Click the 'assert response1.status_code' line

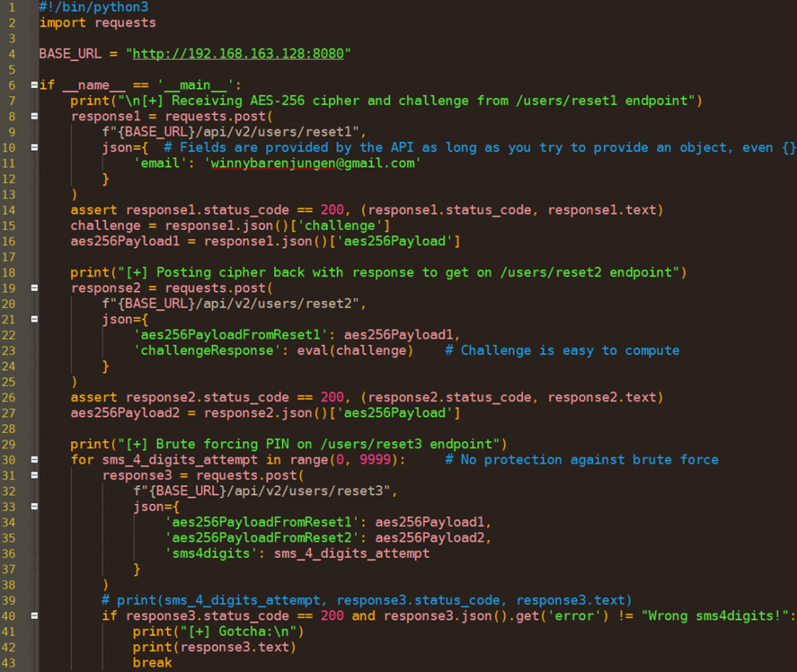(367, 210)
